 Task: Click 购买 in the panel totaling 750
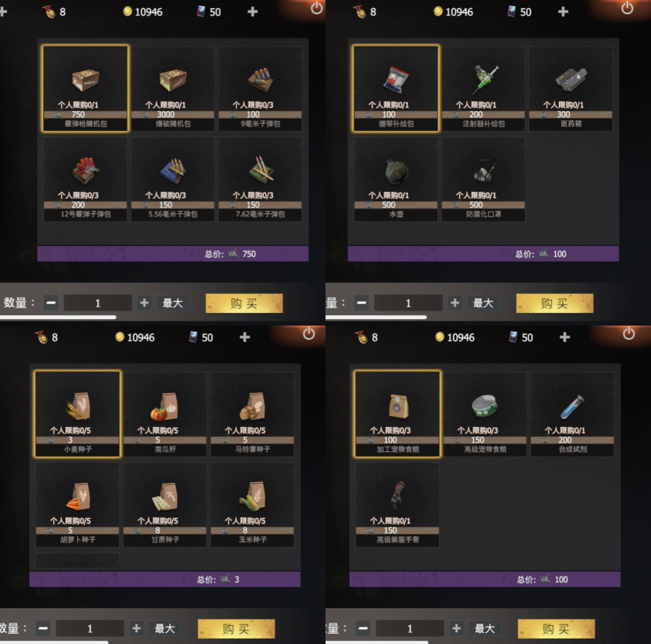point(244,303)
